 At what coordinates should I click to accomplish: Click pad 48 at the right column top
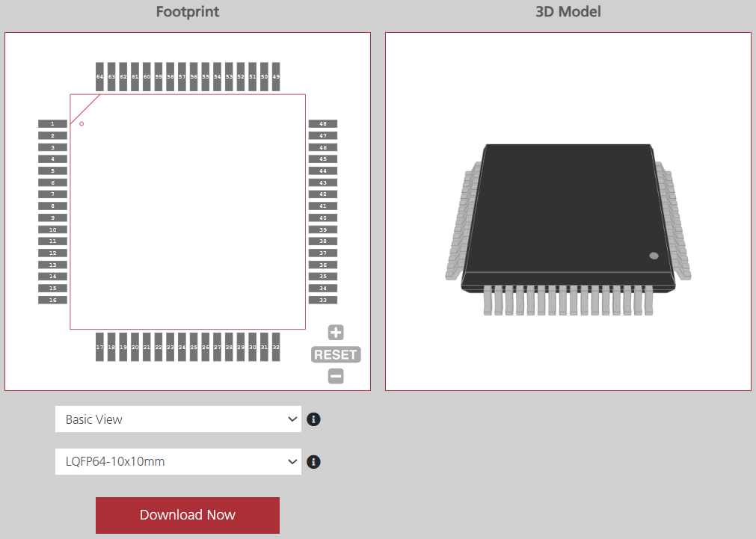click(x=324, y=123)
